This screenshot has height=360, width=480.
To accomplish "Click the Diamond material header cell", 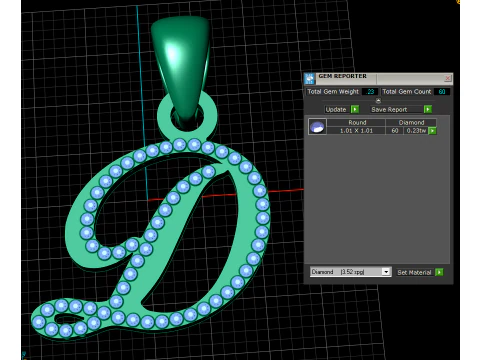I will click(x=411, y=122).
